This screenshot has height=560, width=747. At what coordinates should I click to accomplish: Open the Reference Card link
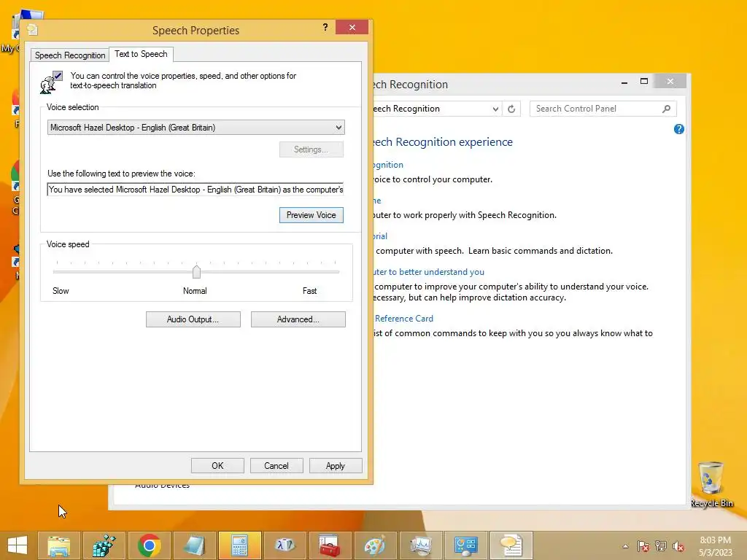(x=404, y=319)
